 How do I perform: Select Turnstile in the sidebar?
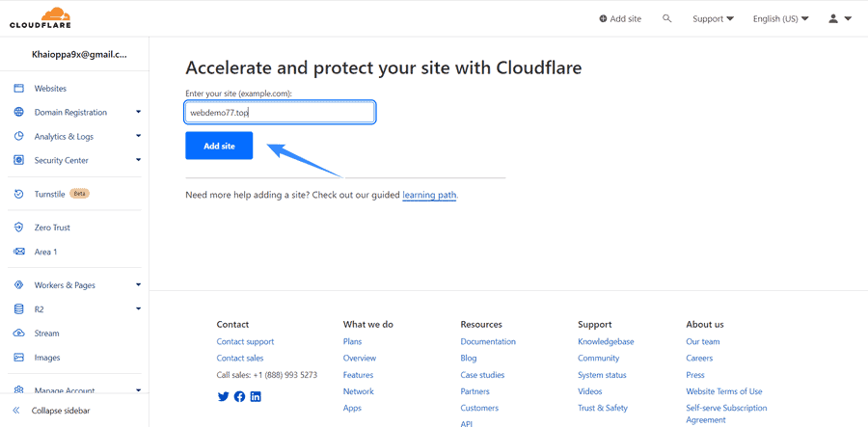point(50,194)
